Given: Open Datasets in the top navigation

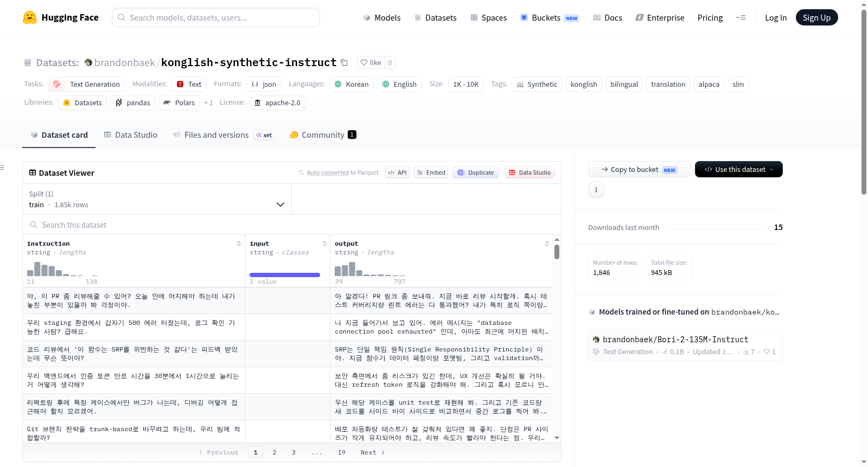Looking at the screenshot, I should tap(436, 17).
